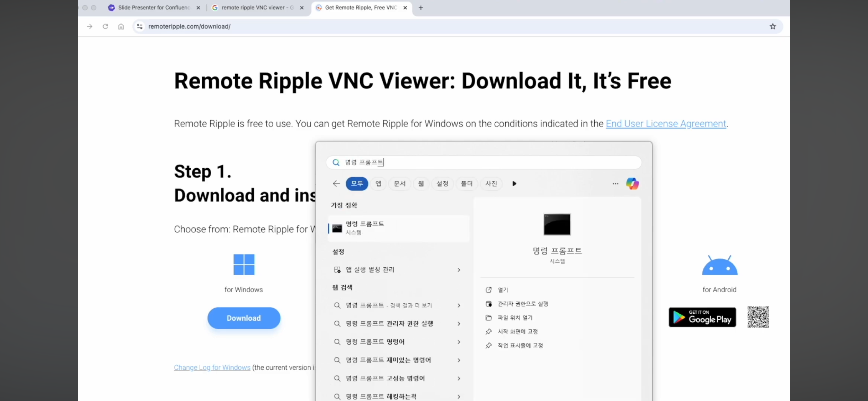868x401 pixels.
Task: Click 파일 위치 열기 action
Action: [515, 318]
